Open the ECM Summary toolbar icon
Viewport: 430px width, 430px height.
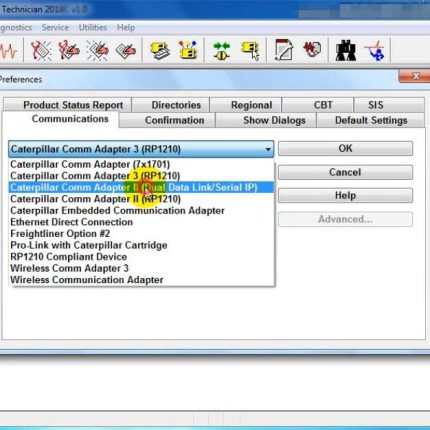click(x=160, y=50)
